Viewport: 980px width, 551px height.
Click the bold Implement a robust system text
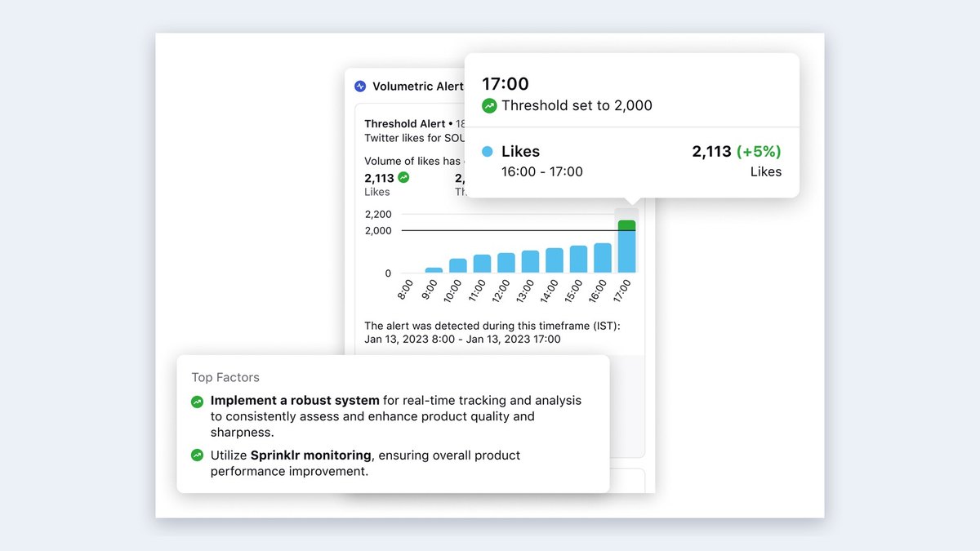[x=295, y=400]
